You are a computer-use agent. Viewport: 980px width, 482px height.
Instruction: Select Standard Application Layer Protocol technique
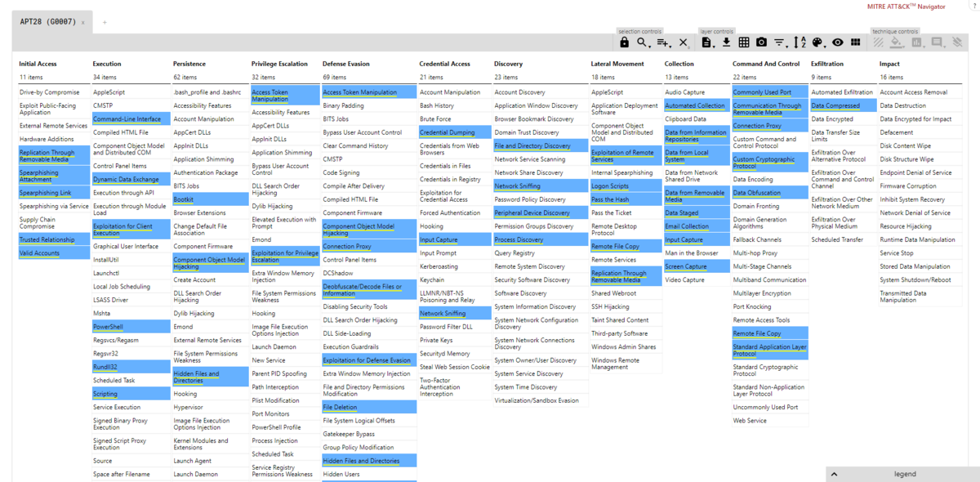[769, 350]
